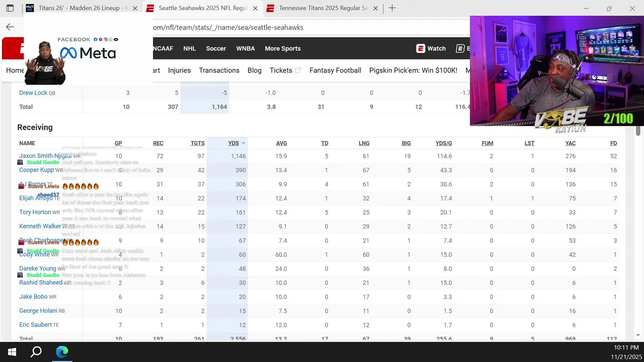Close the Titans 26' Madden tab
The width and height of the screenshot is (644, 362).
coord(135,8)
